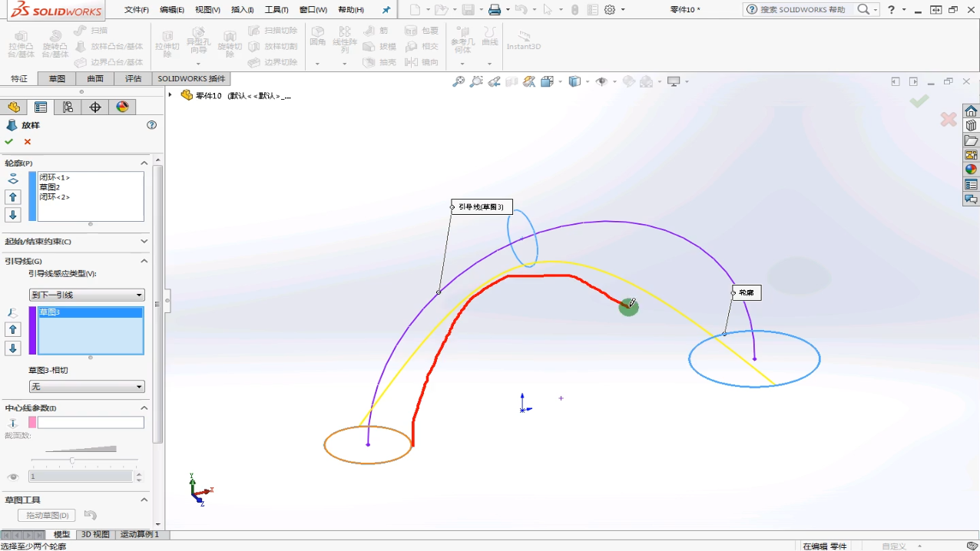Screen dimensions: 980x551
Task: Open Options gear icon
Action: click(610, 10)
